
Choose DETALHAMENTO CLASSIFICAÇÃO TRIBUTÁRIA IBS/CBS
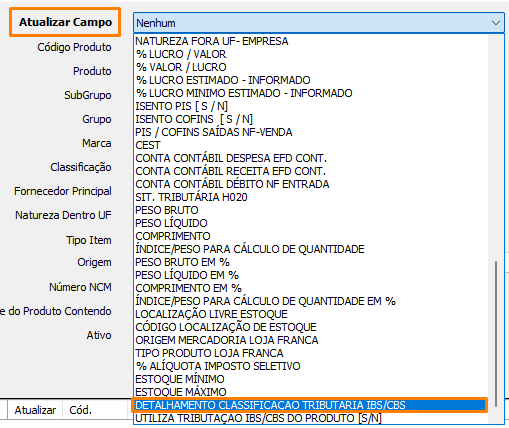click(311, 405)
